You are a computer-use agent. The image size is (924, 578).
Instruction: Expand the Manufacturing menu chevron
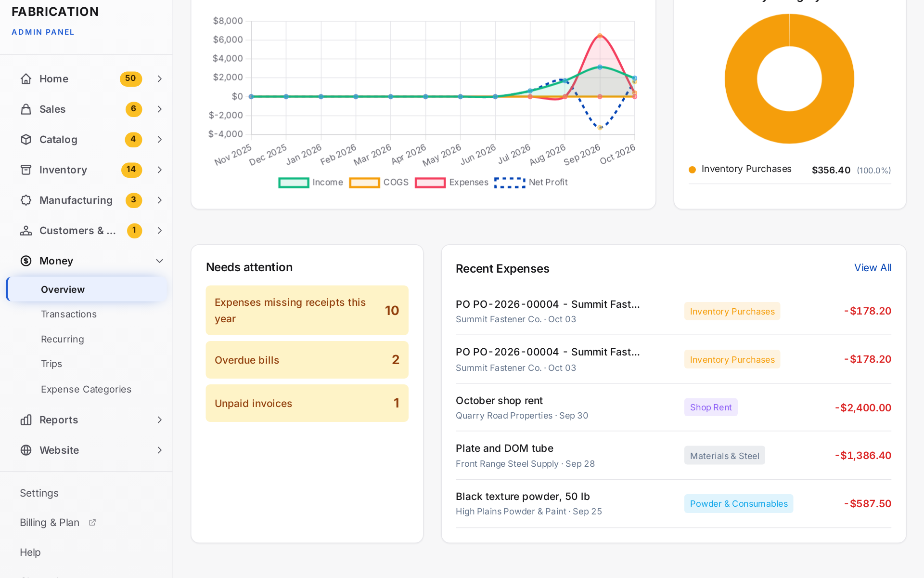point(159,200)
